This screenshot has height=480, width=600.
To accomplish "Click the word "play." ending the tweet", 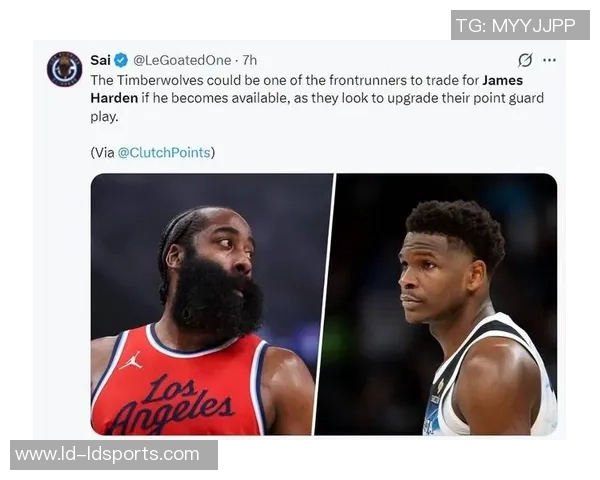I will [x=104, y=117].
